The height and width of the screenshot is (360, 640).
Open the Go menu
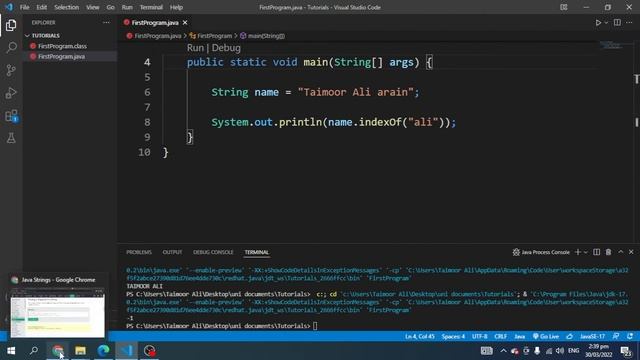point(110,7)
